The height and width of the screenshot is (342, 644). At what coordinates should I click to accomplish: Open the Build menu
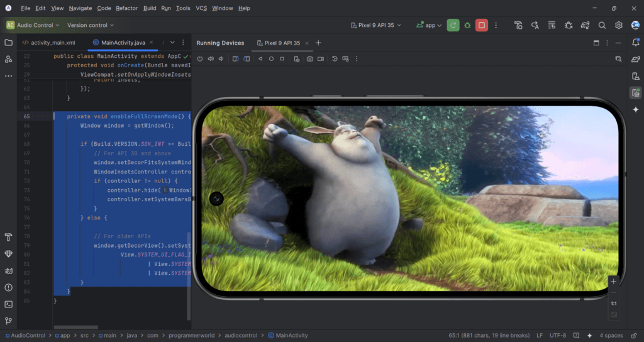(x=150, y=8)
